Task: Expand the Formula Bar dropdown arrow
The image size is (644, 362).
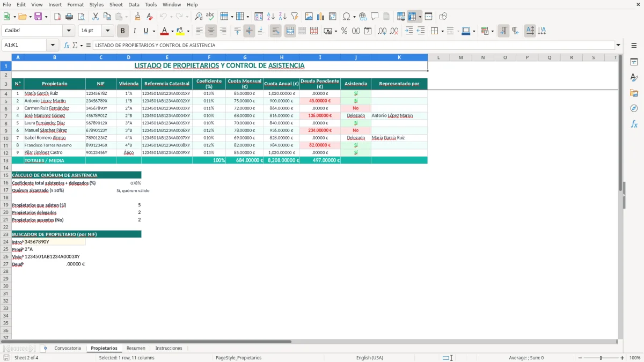Action: [618, 45]
